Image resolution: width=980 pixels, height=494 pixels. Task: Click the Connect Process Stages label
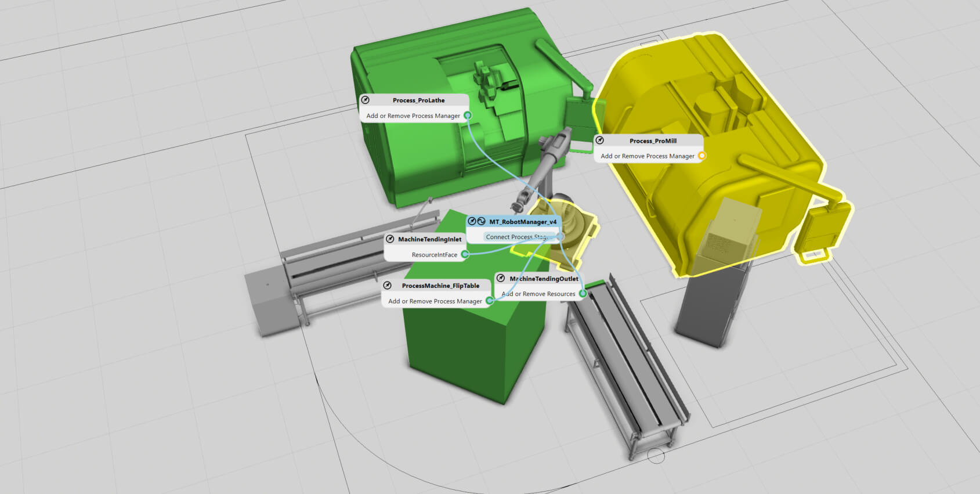tap(515, 237)
